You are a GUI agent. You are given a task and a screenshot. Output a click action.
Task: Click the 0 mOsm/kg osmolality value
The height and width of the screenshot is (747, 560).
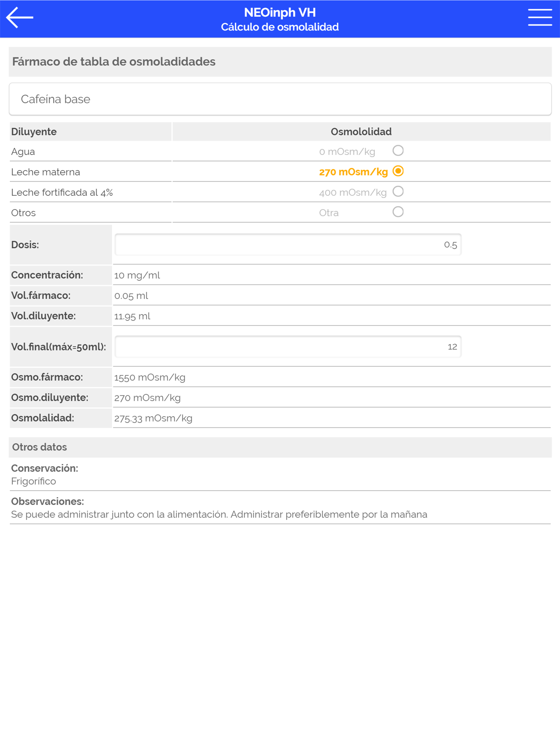coord(347,152)
